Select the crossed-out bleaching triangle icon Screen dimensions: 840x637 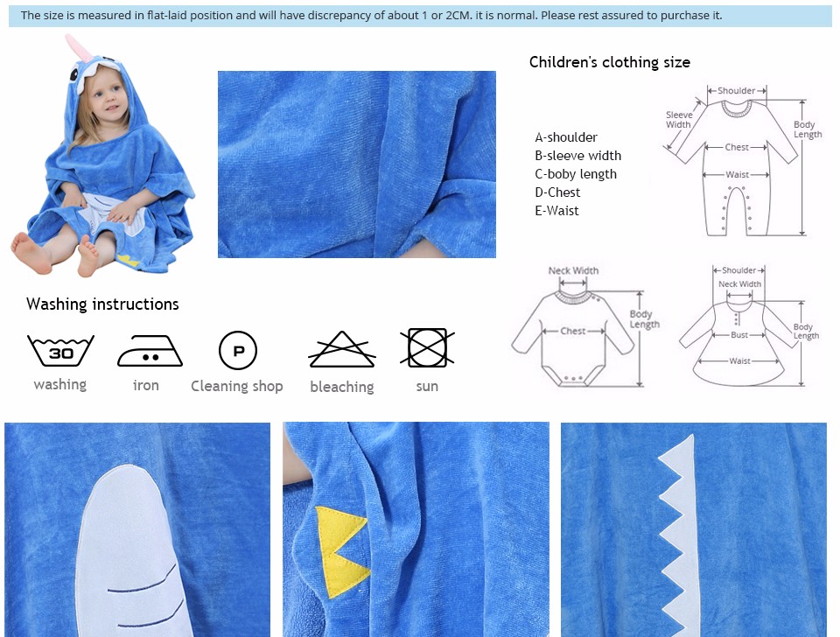[x=342, y=349]
